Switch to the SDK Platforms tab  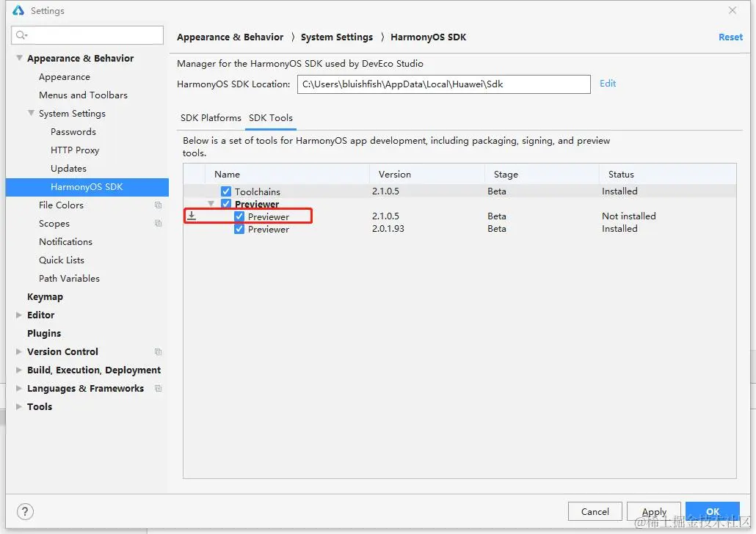click(x=211, y=117)
